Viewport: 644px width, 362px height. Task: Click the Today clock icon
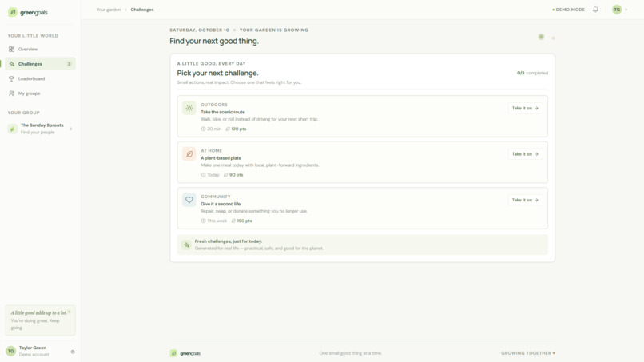[x=203, y=175]
